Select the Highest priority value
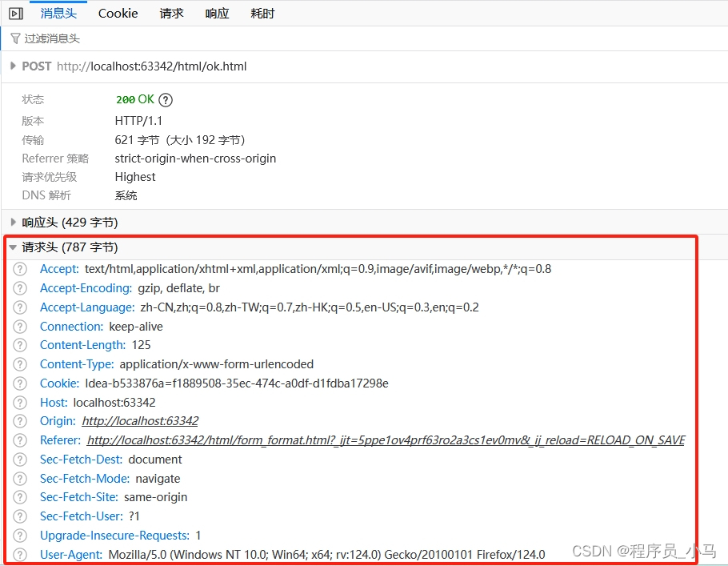This screenshot has width=728, height=566. 135,177
